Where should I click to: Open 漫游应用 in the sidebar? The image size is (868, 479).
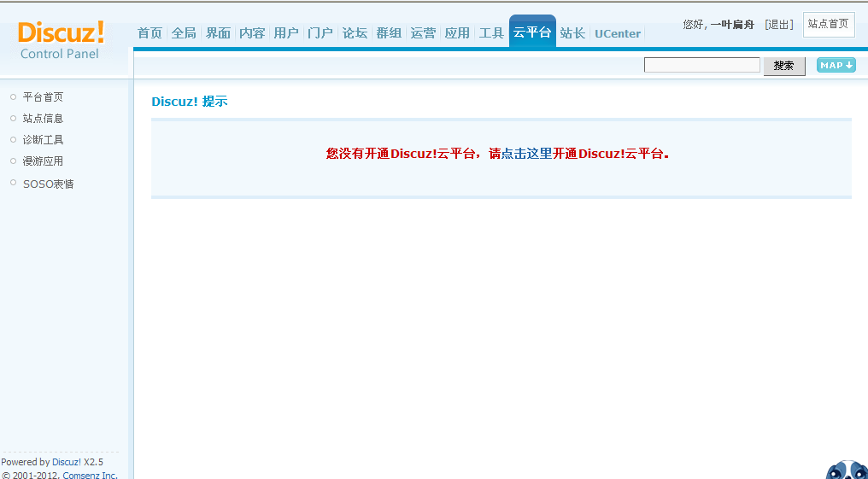43,161
